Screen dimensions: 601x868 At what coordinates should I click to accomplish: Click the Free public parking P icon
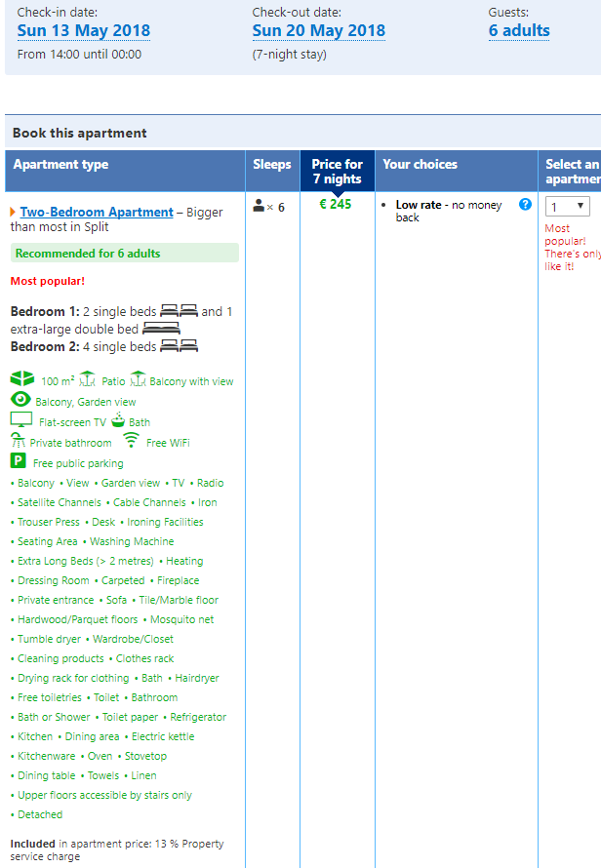point(18,461)
